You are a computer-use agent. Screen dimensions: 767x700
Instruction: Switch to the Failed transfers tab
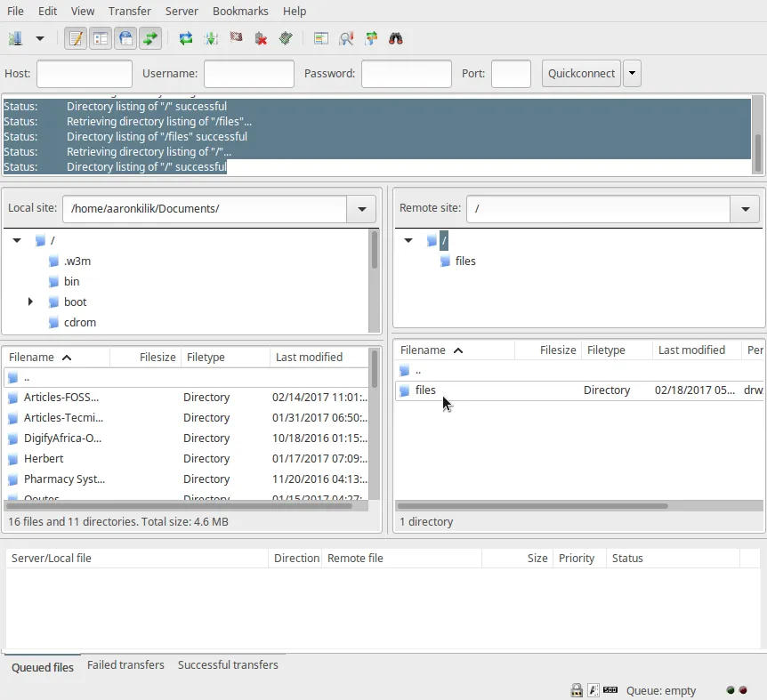[x=125, y=665]
